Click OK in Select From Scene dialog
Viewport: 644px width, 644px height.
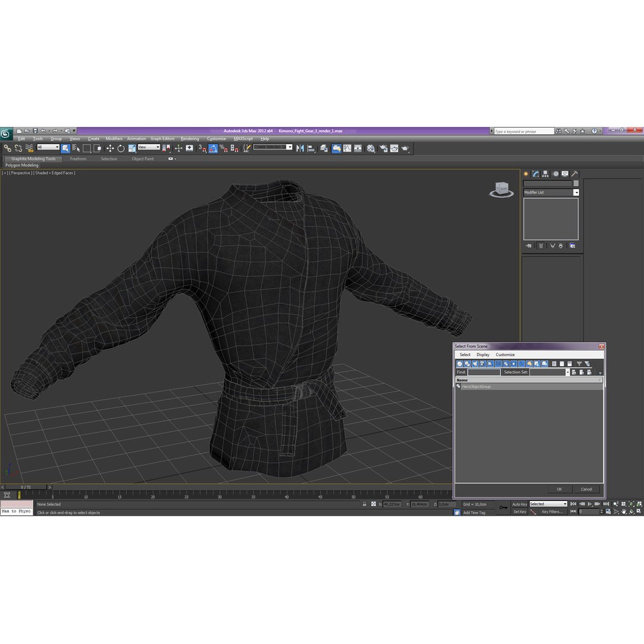(x=559, y=489)
